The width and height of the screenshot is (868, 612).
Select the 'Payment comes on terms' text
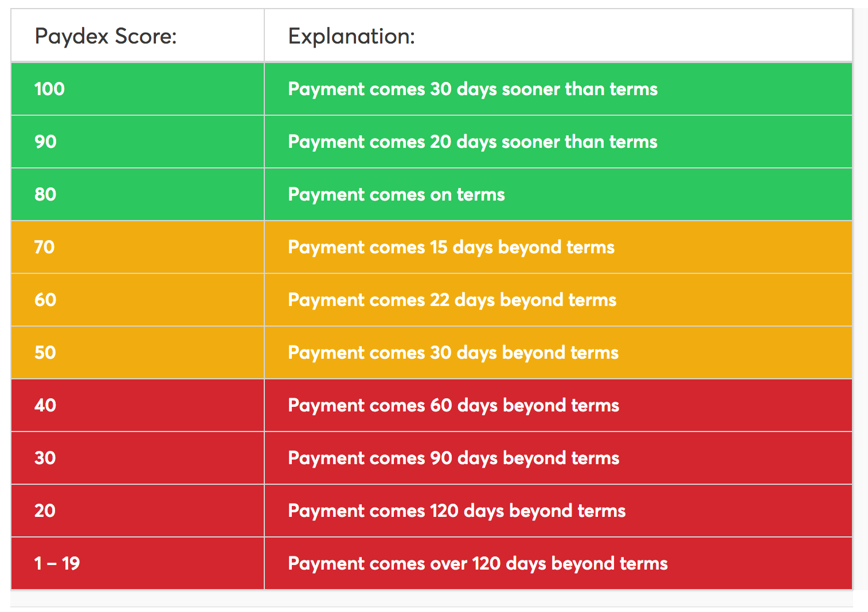[397, 195]
